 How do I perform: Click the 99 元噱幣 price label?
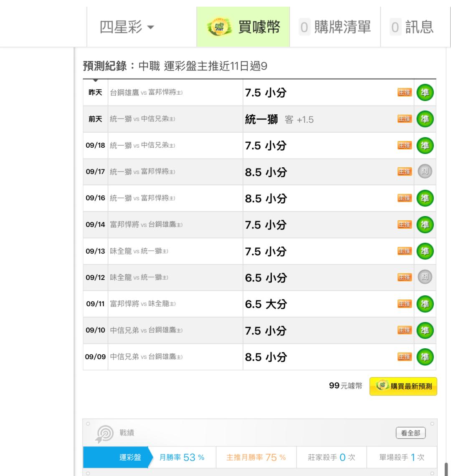tap(346, 386)
